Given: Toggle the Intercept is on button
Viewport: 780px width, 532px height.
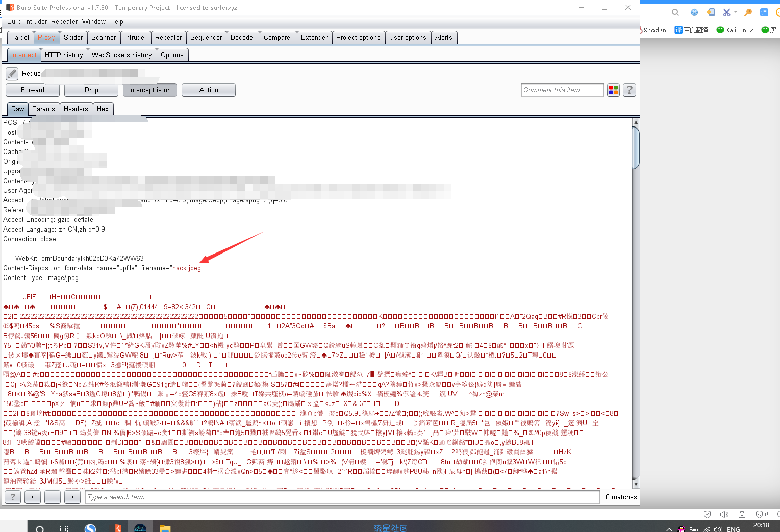Looking at the screenshot, I should (150, 90).
